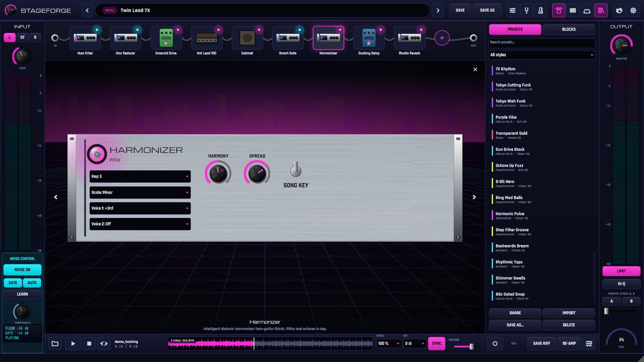Open the tuning fork tuner icon

point(526,10)
